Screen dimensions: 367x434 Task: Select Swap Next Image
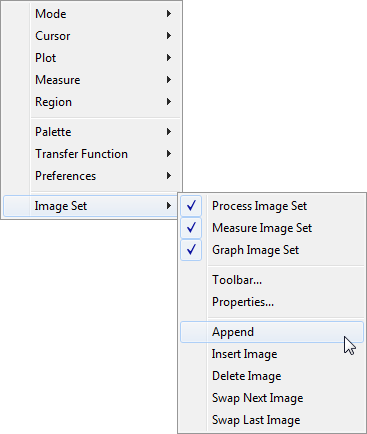272,398
